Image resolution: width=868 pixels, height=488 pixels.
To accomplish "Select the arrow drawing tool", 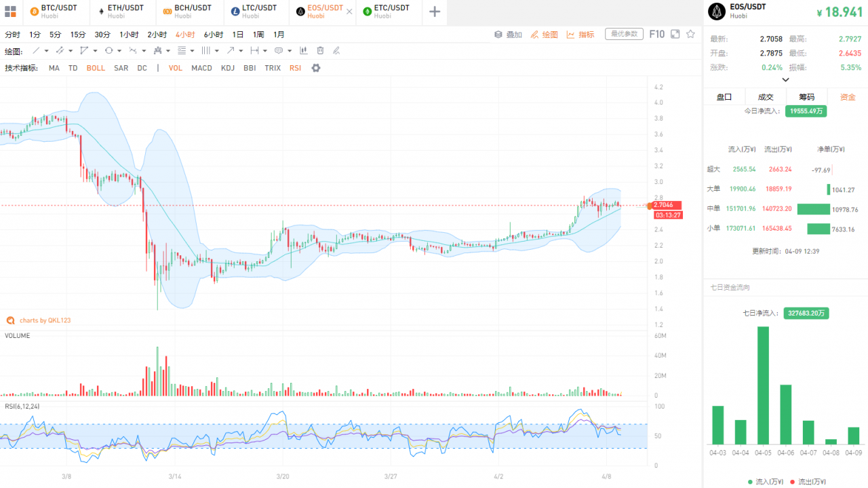I will click(x=231, y=50).
